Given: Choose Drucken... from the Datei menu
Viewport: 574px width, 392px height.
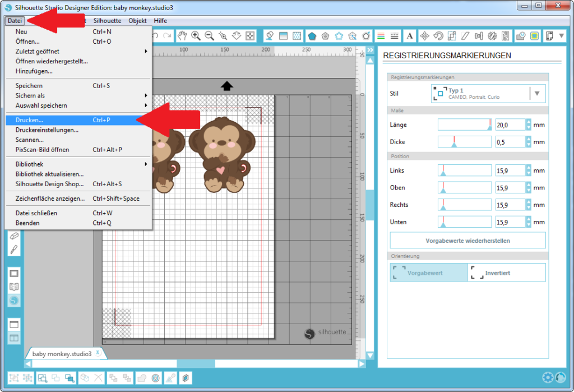Looking at the screenshot, I should (29, 120).
